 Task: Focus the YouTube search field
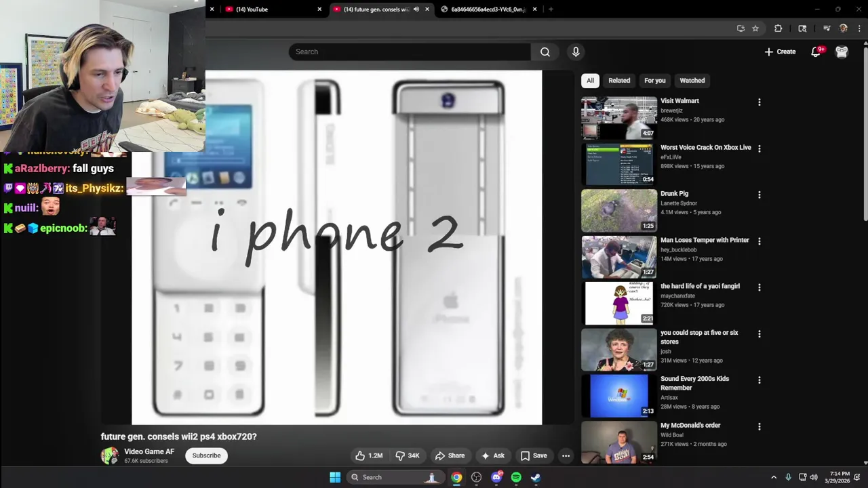click(x=410, y=52)
